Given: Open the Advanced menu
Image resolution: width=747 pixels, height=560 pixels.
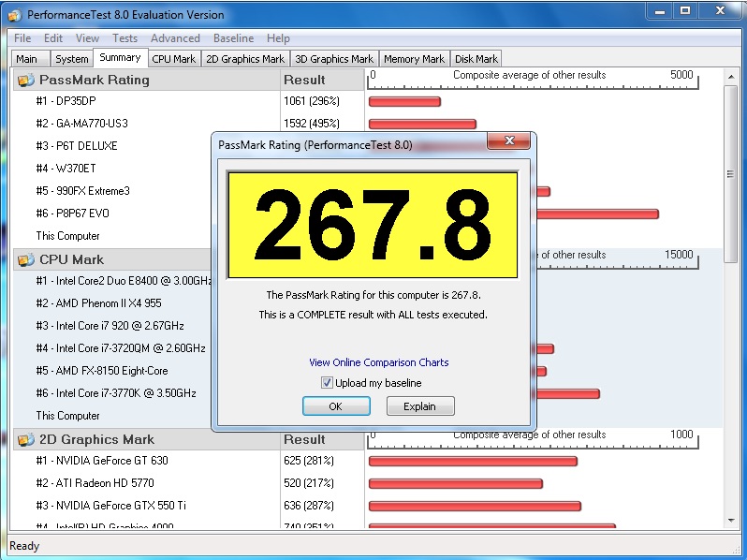Looking at the screenshot, I should (x=175, y=38).
